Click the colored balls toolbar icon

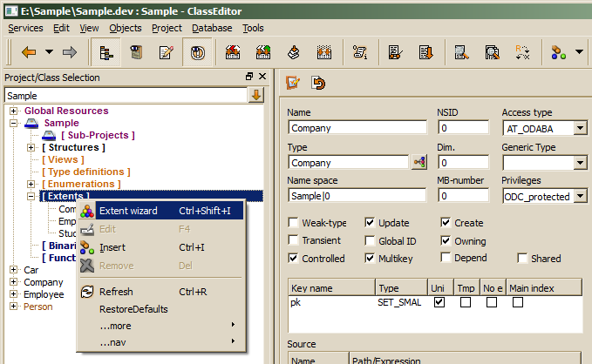pos(560,52)
